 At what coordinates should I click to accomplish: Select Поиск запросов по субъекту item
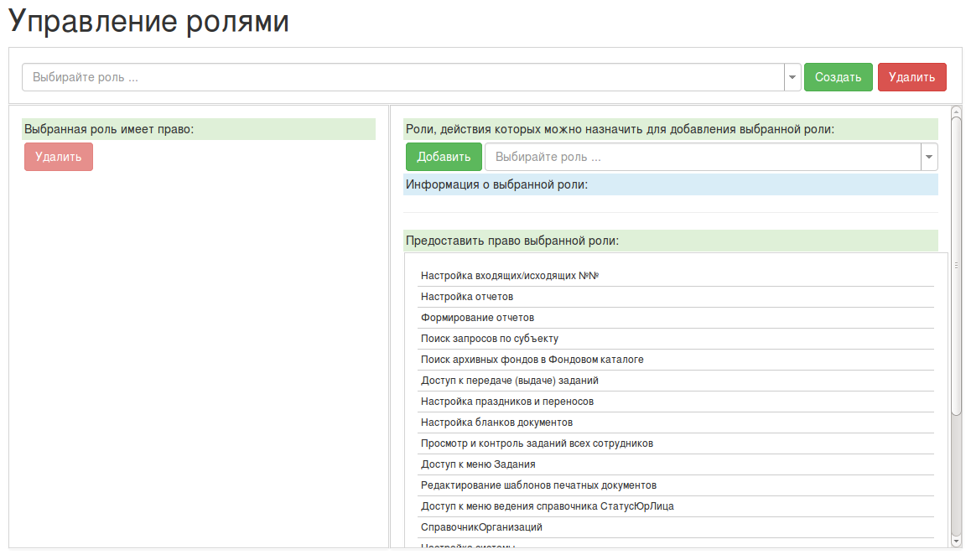coord(490,339)
